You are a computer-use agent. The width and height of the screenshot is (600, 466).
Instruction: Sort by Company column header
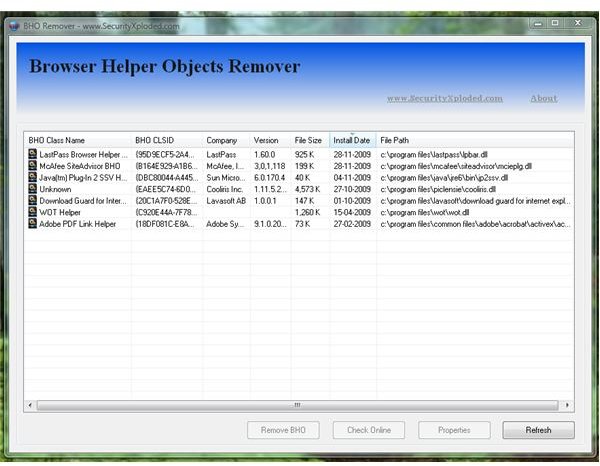[x=226, y=140]
